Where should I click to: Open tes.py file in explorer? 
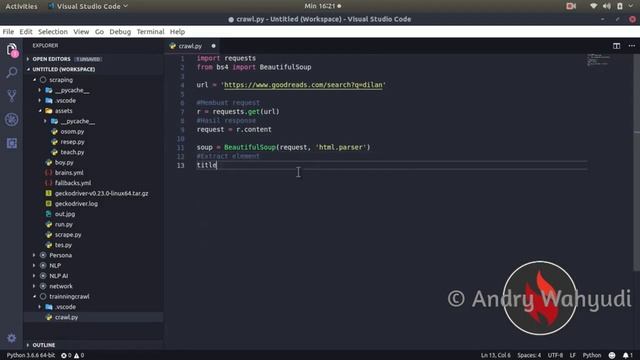click(x=63, y=245)
